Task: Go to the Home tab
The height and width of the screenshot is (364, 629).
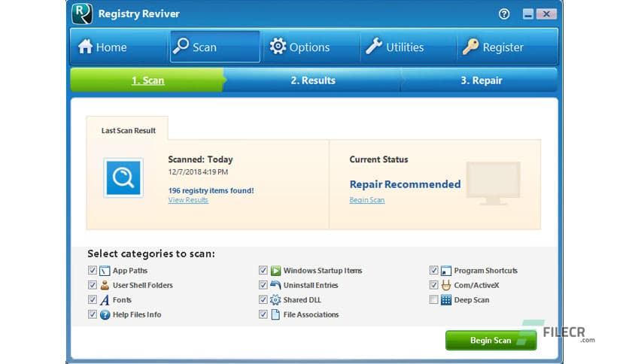Action: 119,47
